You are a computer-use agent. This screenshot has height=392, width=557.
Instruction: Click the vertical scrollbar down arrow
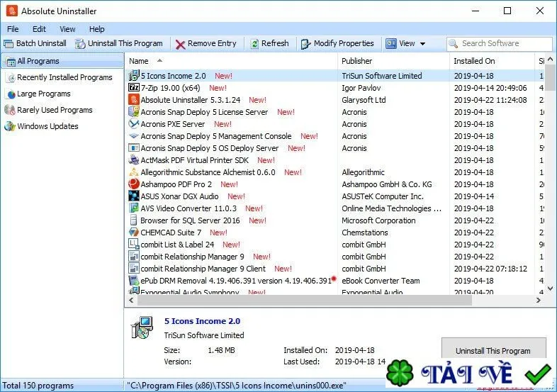pos(550,289)
